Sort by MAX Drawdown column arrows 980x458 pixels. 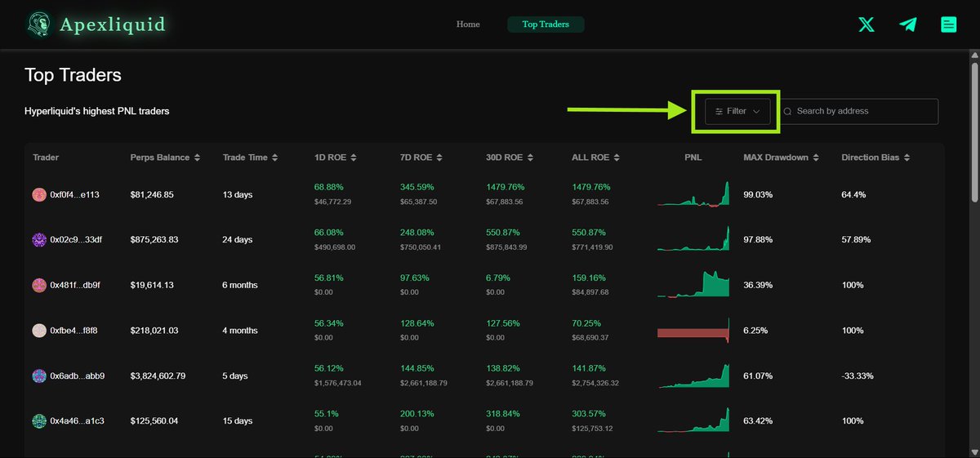pyautogui.click(x=815, y=158)
